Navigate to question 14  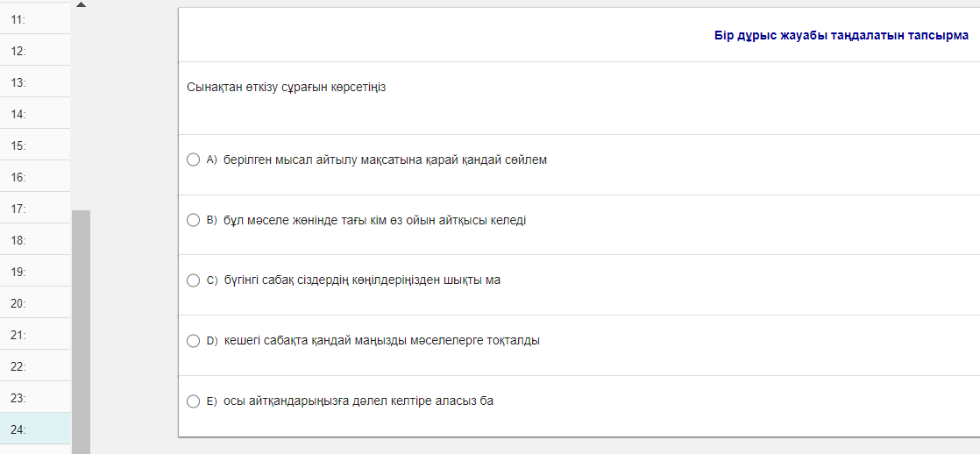35,114
